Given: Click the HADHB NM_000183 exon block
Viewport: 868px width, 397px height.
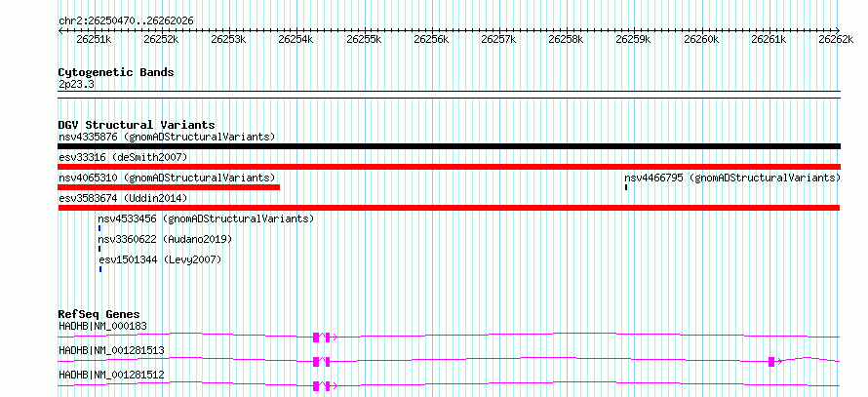Looking at the screenshot, I should coord(316,337).
